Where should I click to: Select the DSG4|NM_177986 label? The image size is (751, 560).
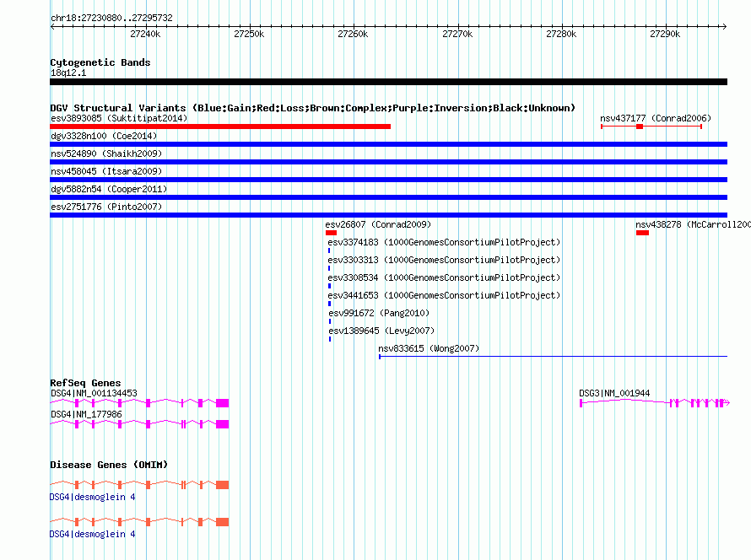(86, 414)
